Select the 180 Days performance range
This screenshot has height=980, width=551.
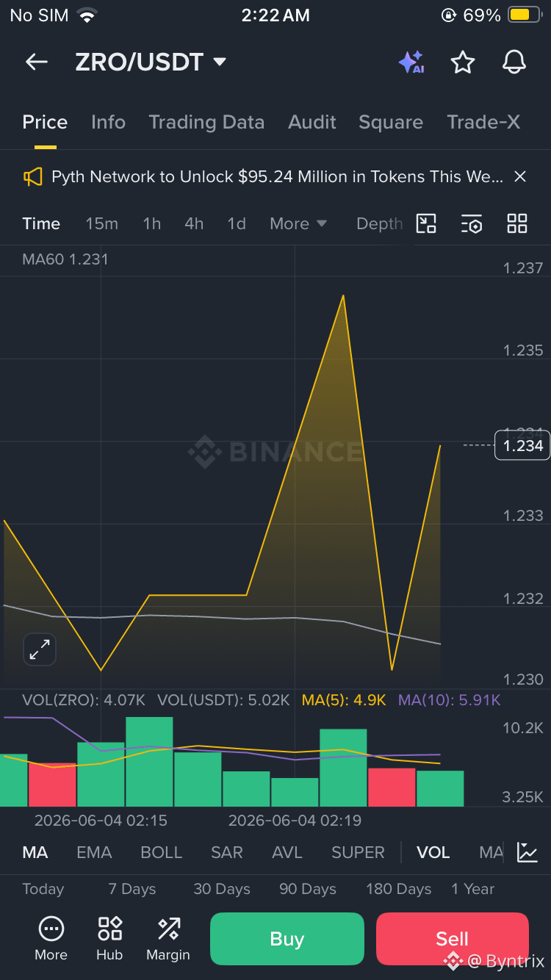399,889
